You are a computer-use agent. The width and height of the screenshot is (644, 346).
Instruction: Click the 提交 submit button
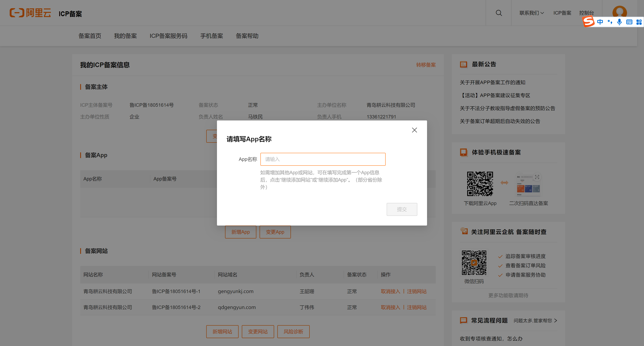[402, 209]
